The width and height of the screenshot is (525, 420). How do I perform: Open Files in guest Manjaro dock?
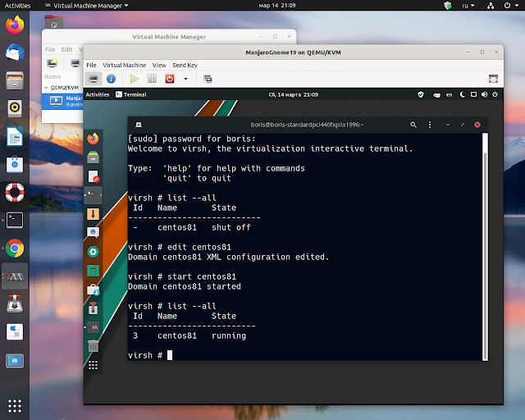(93, 157)
